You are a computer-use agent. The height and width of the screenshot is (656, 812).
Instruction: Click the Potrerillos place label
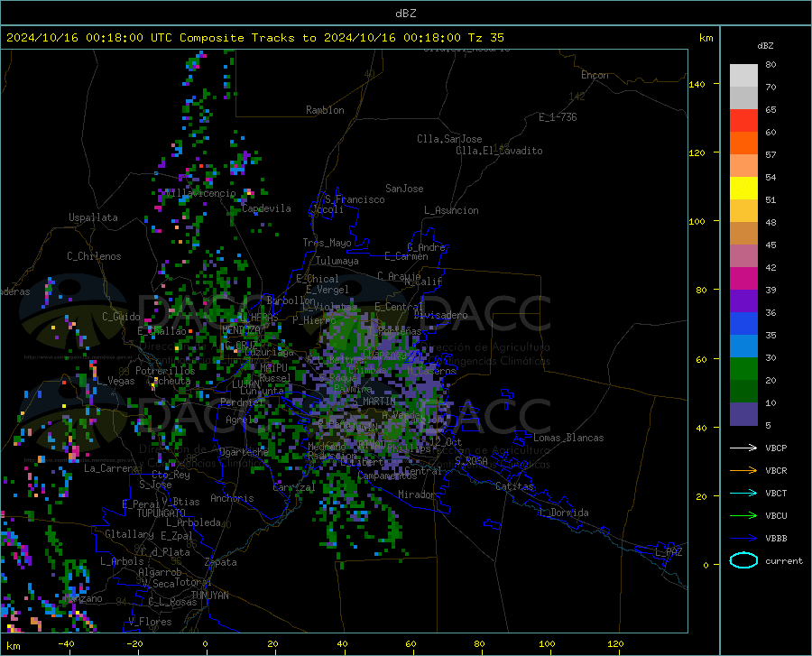point(165,371)
